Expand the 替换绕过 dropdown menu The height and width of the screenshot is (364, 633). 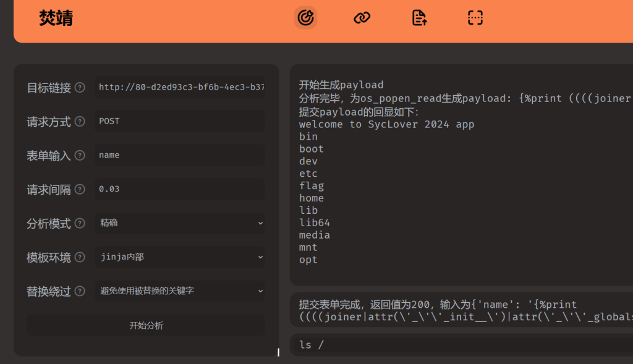click(x=180, y=290)
